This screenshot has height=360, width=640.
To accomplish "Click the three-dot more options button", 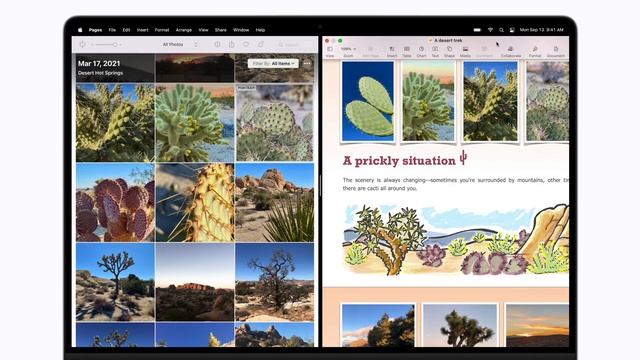I will coord(307,64).
